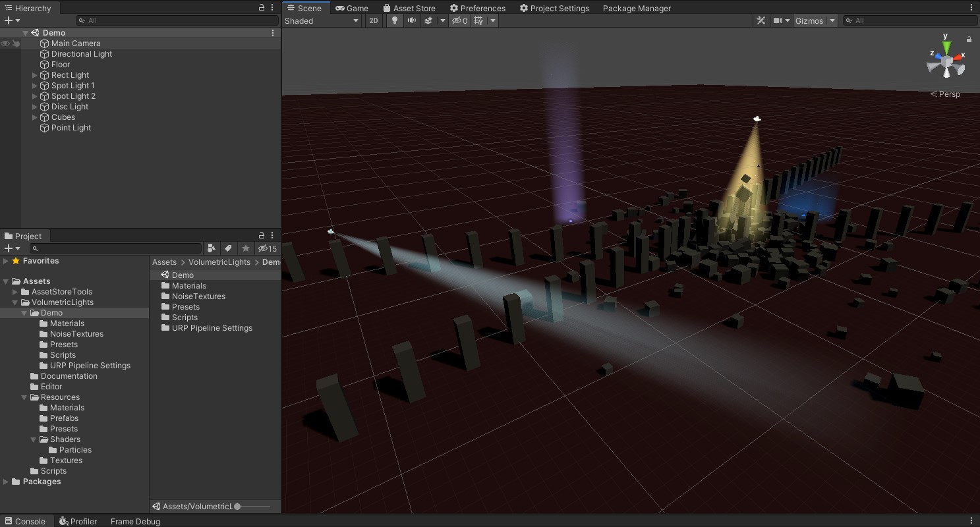Click the hidden objects count icon
This screenshot has width=980, height=527.
coord(460,20)
